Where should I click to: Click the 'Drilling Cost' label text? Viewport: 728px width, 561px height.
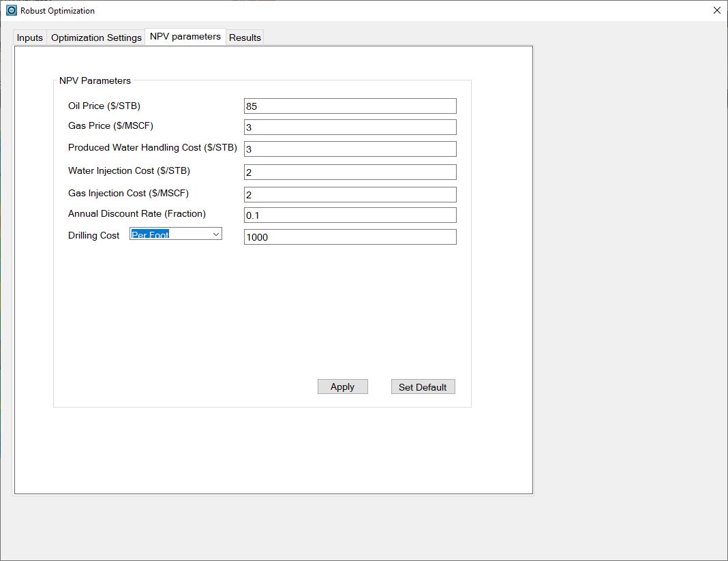point(93,235)
